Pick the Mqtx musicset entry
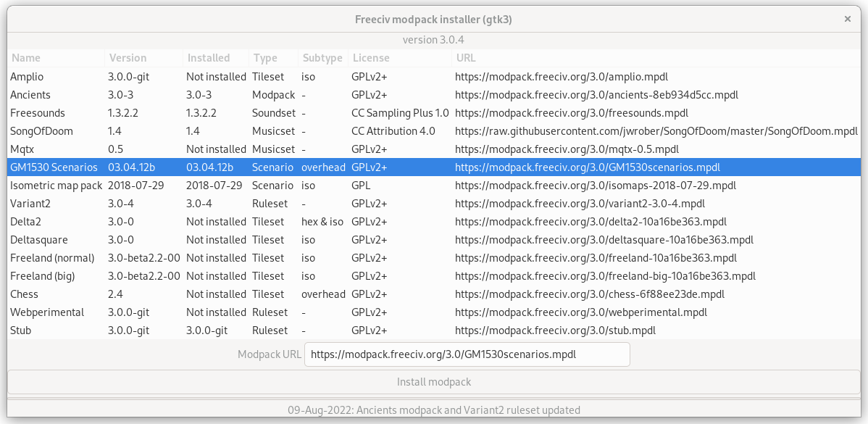 [x=22, y=149]
